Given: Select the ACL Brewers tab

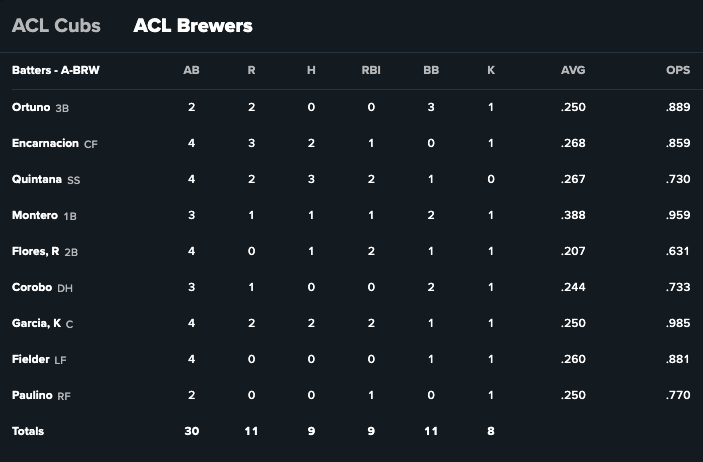Looking at the screenshot, I should [x=193, y=26].
